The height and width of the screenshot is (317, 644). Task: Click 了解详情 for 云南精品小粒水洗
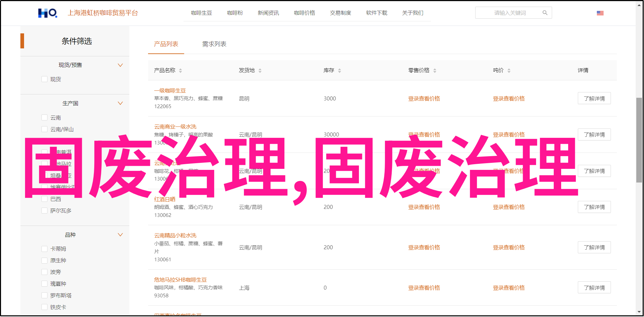[x=594, y=247]
